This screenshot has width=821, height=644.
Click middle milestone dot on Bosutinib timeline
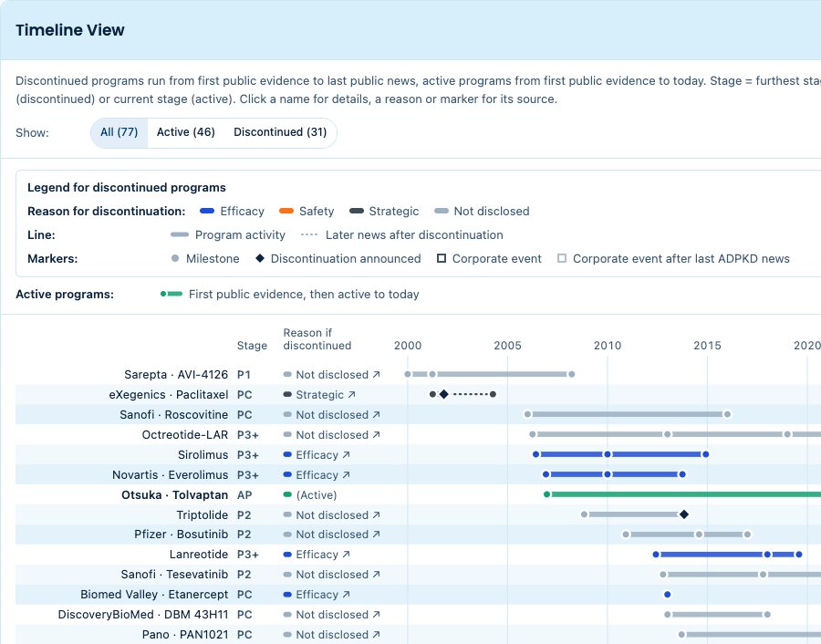pos(699,534)
